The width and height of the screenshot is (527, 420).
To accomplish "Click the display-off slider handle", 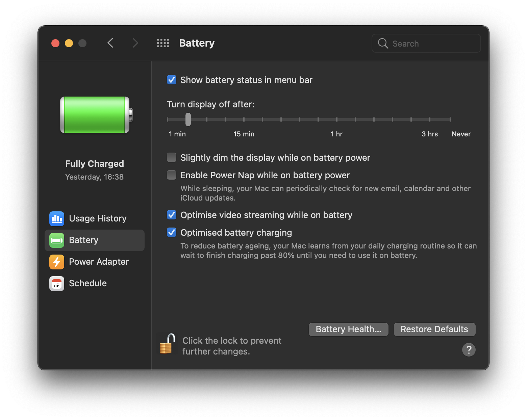I will coord(188,119).
